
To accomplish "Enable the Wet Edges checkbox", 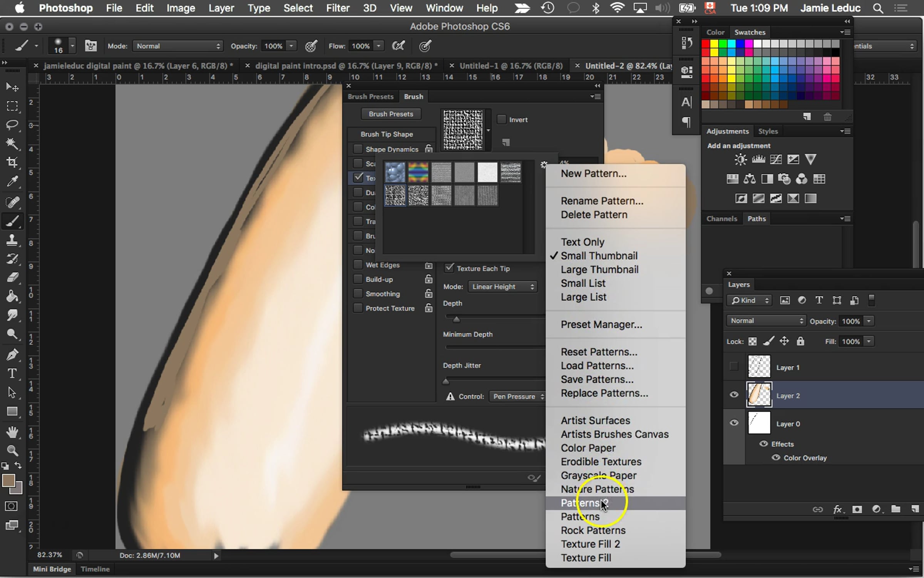I will (x=358, y=265).
